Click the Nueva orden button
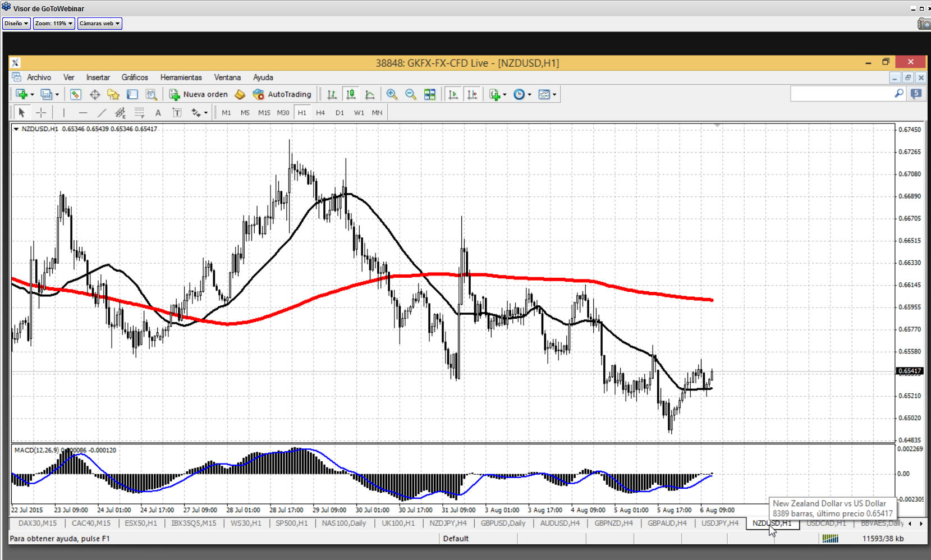 (199, 94)
